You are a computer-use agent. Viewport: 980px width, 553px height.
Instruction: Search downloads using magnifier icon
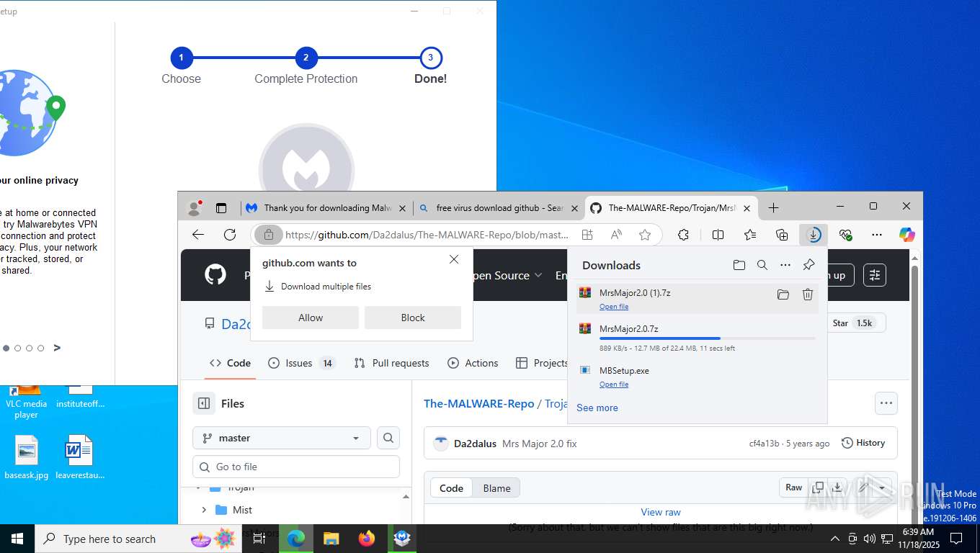pos(762,265)
